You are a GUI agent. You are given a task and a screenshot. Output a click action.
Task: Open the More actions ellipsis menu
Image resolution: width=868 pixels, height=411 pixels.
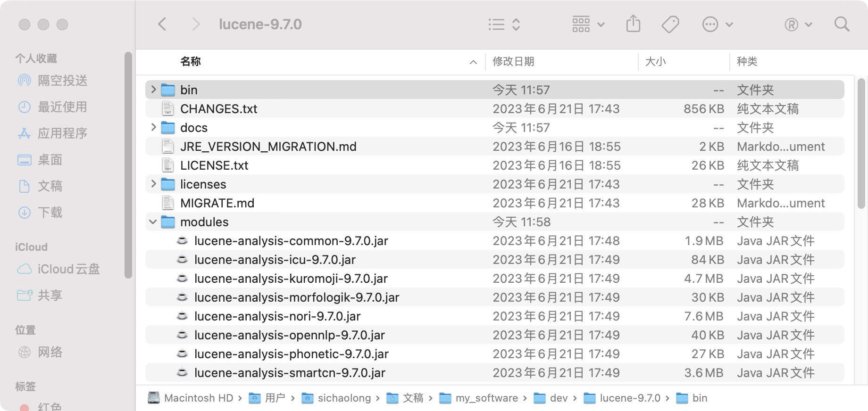click(717, 24)
